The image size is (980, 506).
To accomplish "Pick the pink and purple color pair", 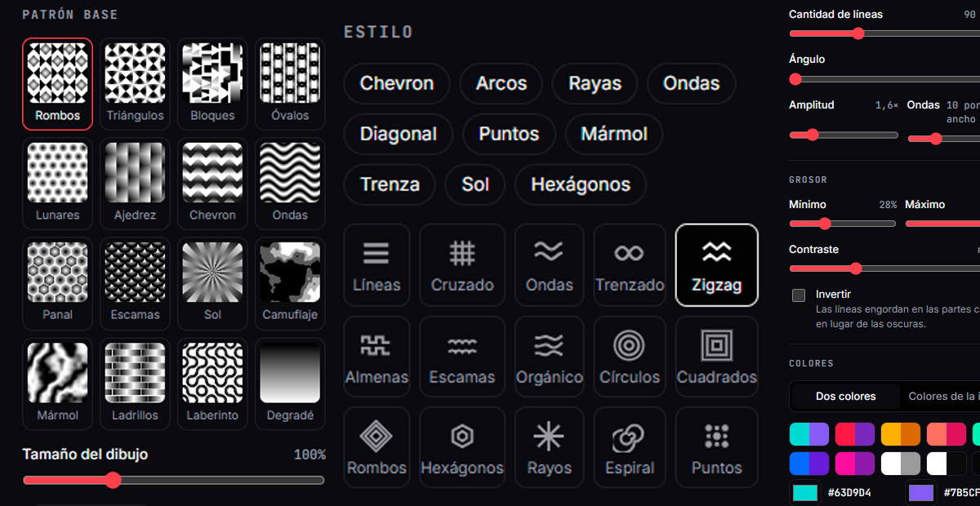I will tap(855, 464).
